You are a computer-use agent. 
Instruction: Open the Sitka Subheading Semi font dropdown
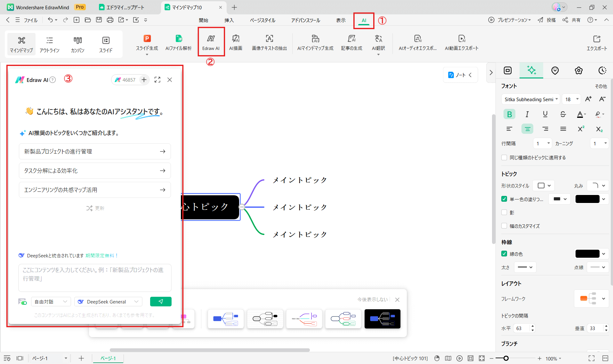(x=531, y=99)
